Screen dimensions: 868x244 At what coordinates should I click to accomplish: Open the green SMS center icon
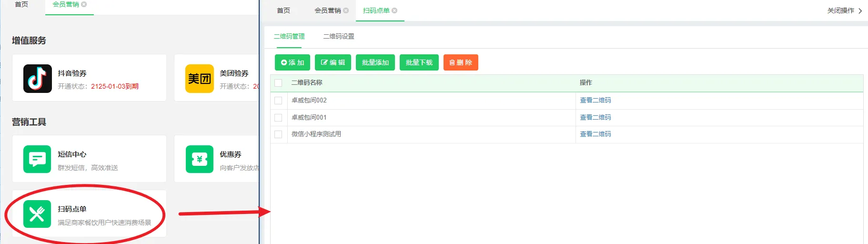click(37, 159)
